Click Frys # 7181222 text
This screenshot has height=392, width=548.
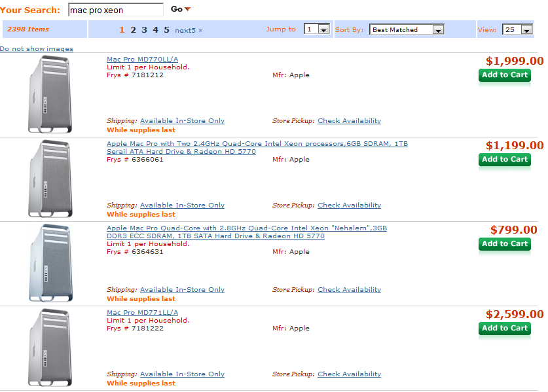point(135,329)
